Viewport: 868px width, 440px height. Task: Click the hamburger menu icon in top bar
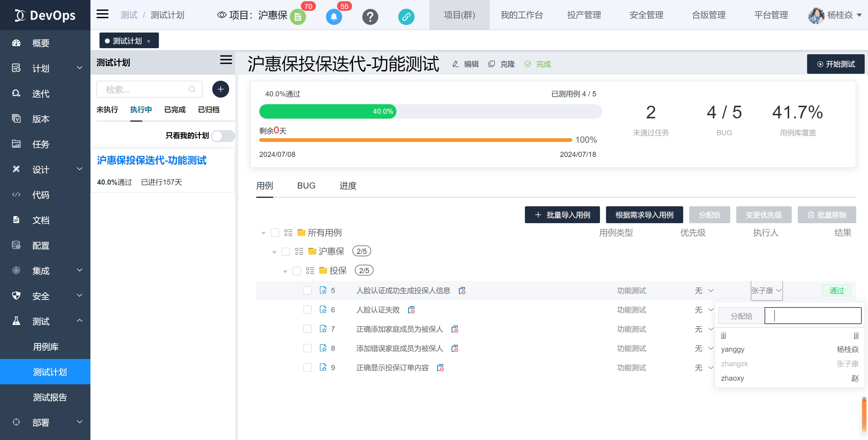pos(103,14)
